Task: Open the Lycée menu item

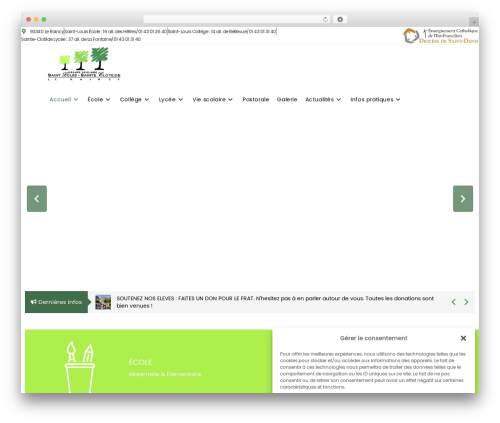Action: (167, 99)
